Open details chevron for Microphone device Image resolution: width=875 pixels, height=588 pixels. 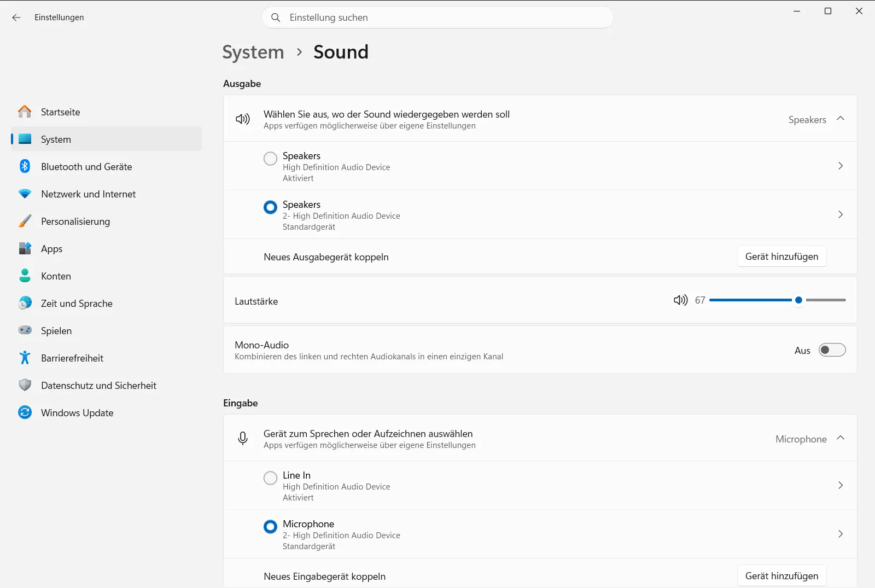tap(841, 534)
